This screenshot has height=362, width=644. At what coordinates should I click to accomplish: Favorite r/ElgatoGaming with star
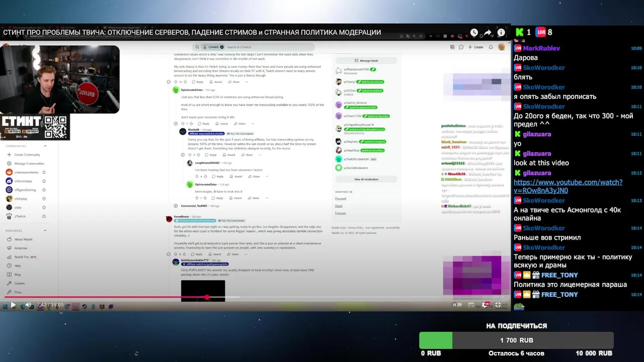point(44,190)
